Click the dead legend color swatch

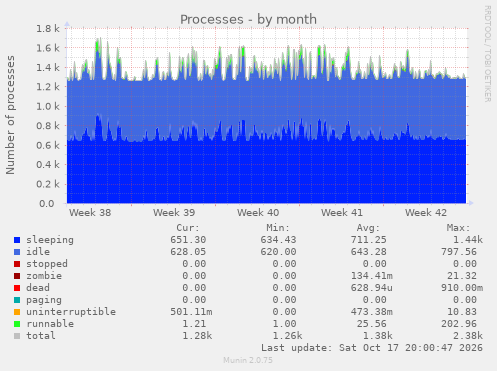17,288
